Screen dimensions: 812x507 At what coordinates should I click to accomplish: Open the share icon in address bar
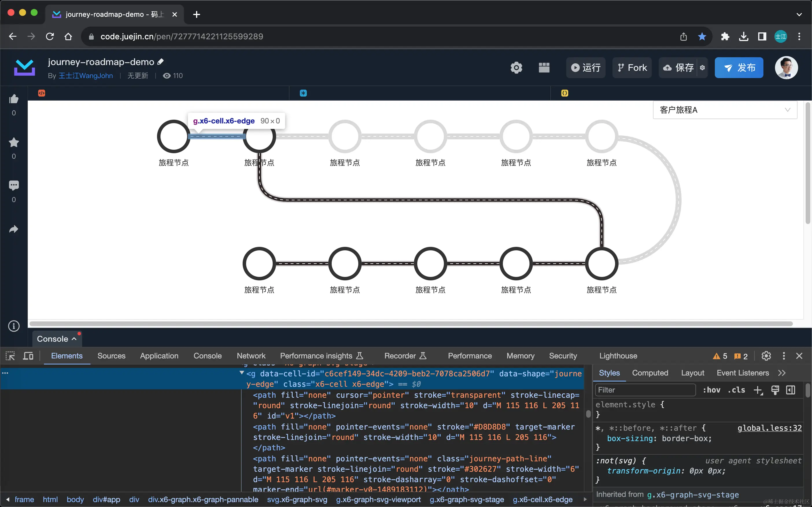[684, 36]
